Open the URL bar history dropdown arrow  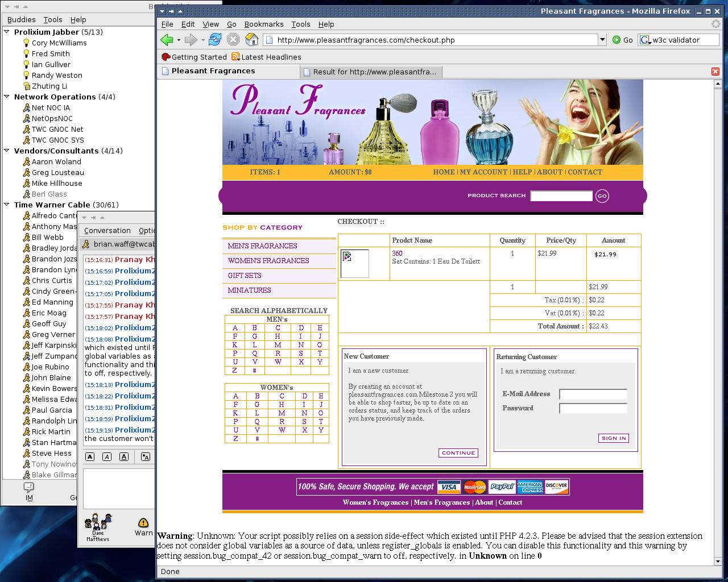602,40
